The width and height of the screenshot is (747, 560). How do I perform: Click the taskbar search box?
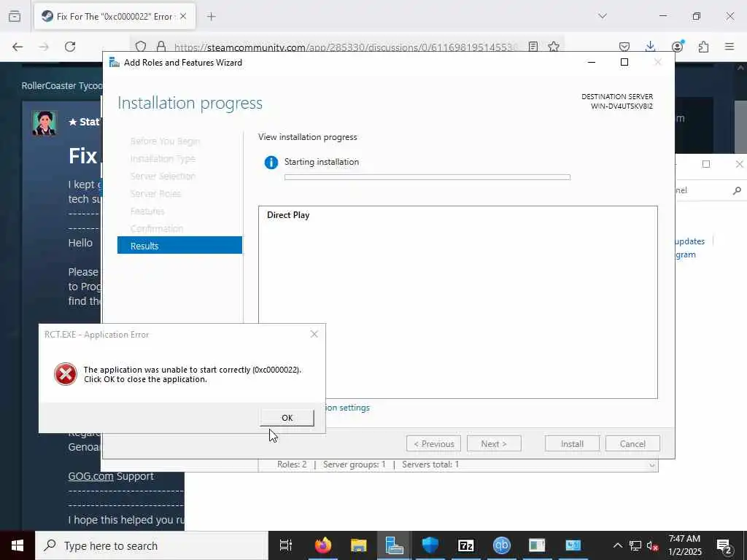152,545
